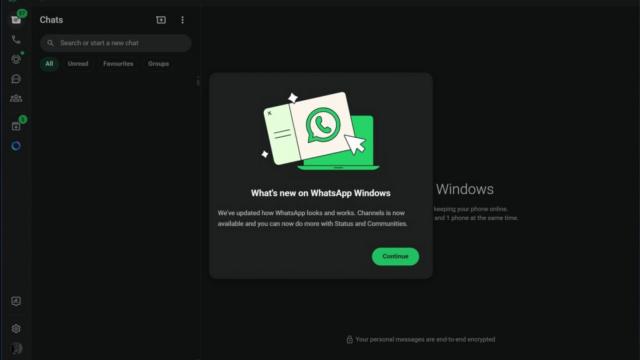Select the Favourites chat filter
The height and width of the screenshot is (360, 640).
pyautogui.click(x=118, y=64)
